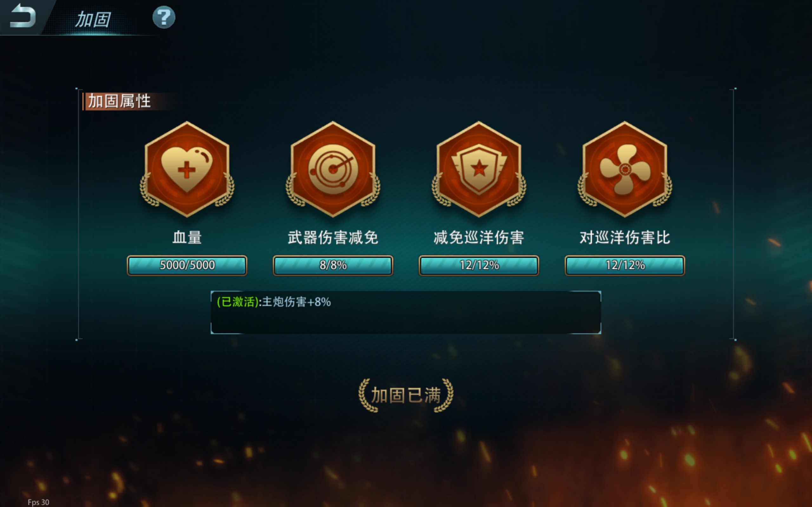The height and width of the screenshot is (507, 812).
Task: Click the 血量 label
Action: pyautogui.click(x=187, y=237)
